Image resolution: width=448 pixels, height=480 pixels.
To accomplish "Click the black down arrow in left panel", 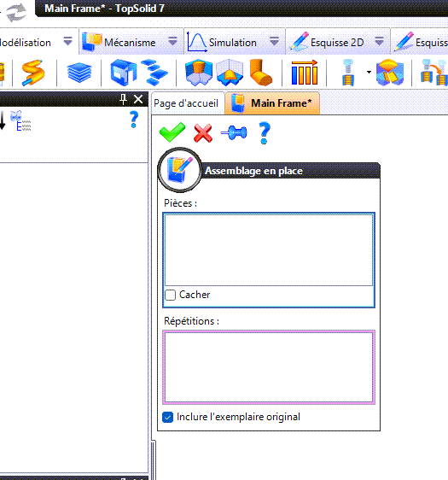I will (3, 120).
